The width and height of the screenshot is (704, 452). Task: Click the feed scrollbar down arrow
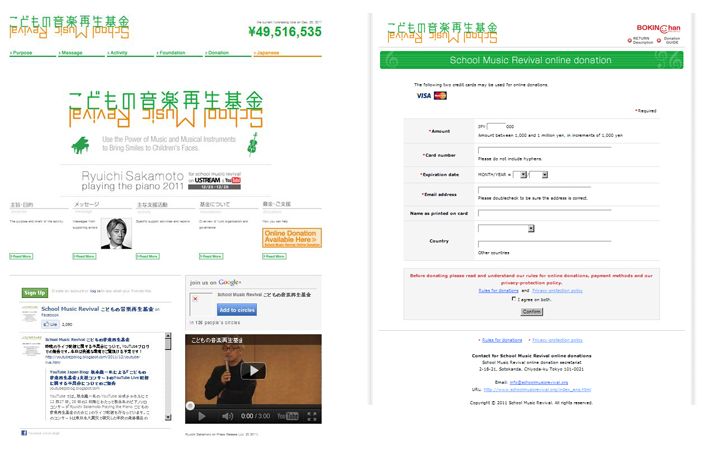(168, 417)
